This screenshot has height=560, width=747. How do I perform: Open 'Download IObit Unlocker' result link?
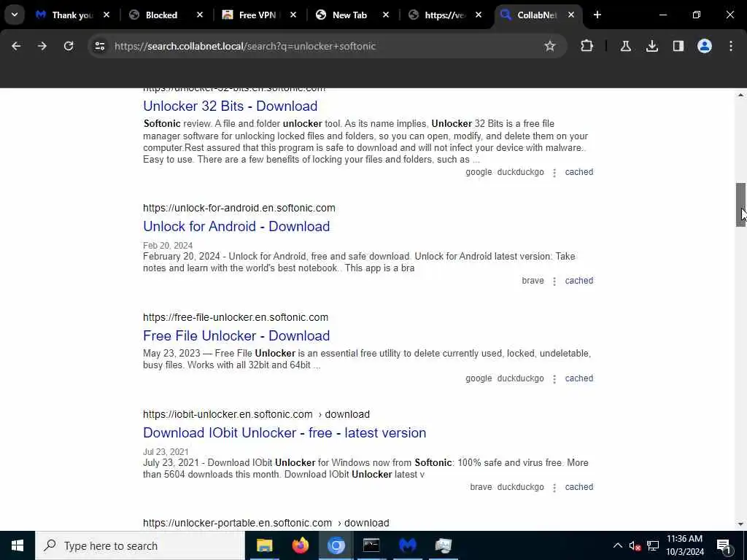tap(285, 432)
